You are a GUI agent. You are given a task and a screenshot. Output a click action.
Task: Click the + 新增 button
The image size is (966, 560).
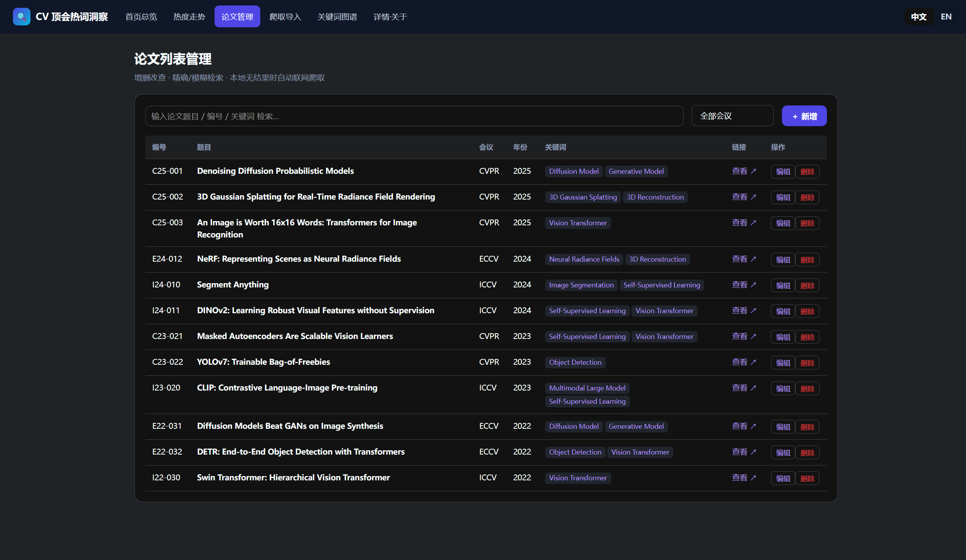pos(804,116)
